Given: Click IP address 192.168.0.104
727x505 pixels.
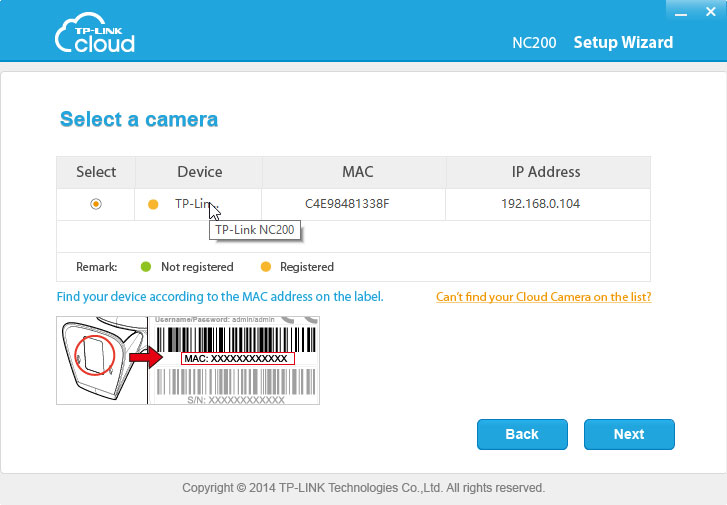Looking at the screenshot, I should (541, 204).
